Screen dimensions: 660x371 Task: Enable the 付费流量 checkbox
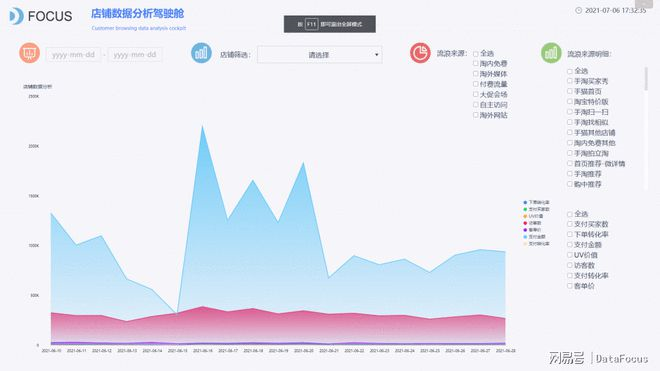(476, 84)
